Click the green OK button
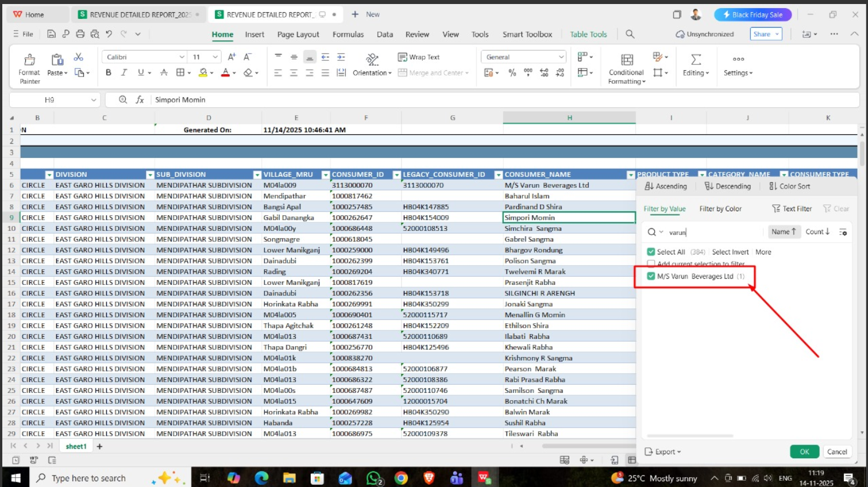 pyautogui.click(x=804, y=451)
